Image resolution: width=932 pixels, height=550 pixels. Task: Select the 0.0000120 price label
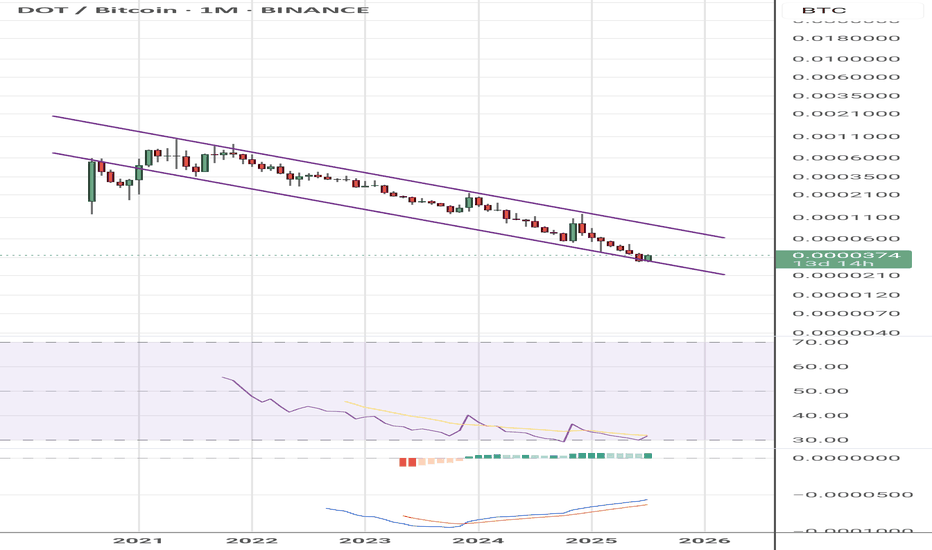pos(846,296)
